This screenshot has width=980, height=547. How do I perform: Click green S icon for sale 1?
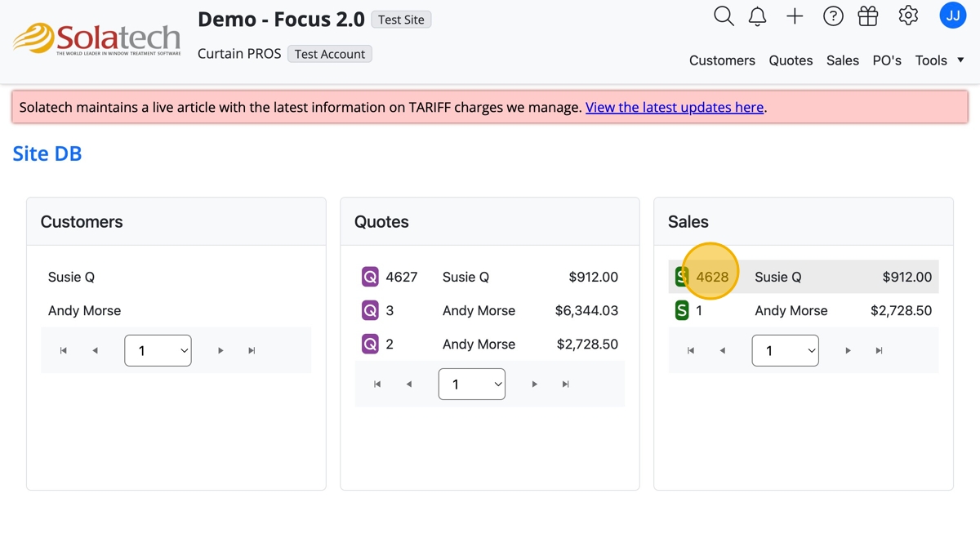point(682,311)
